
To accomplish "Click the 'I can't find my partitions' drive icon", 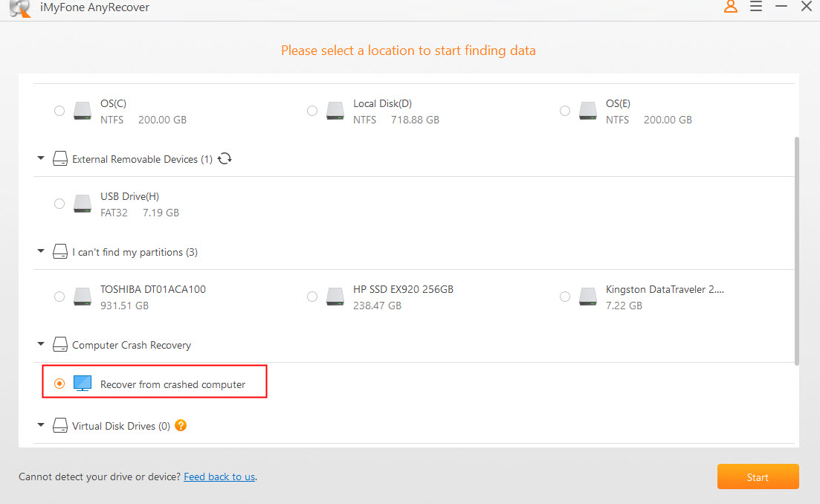I will 60,251.
